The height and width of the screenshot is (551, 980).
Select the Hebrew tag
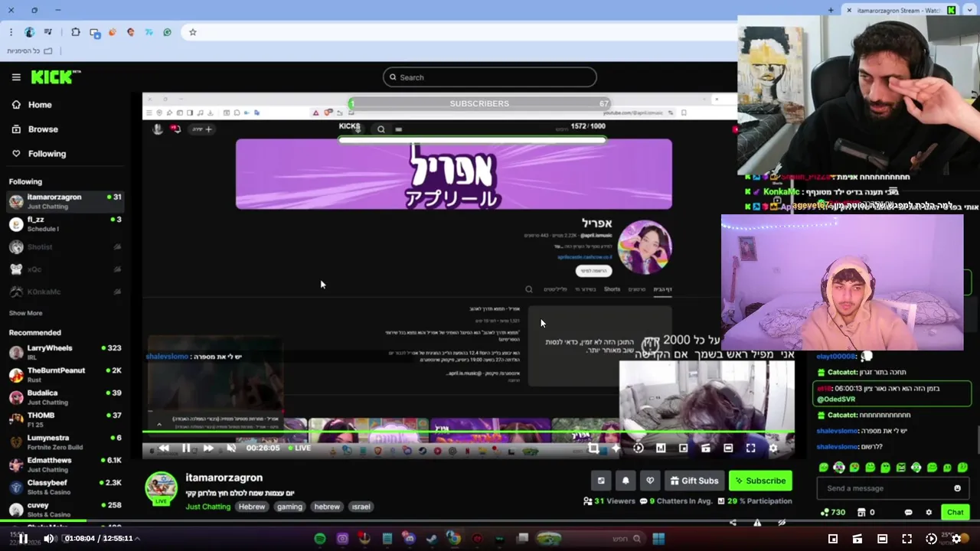pos(251,507)
